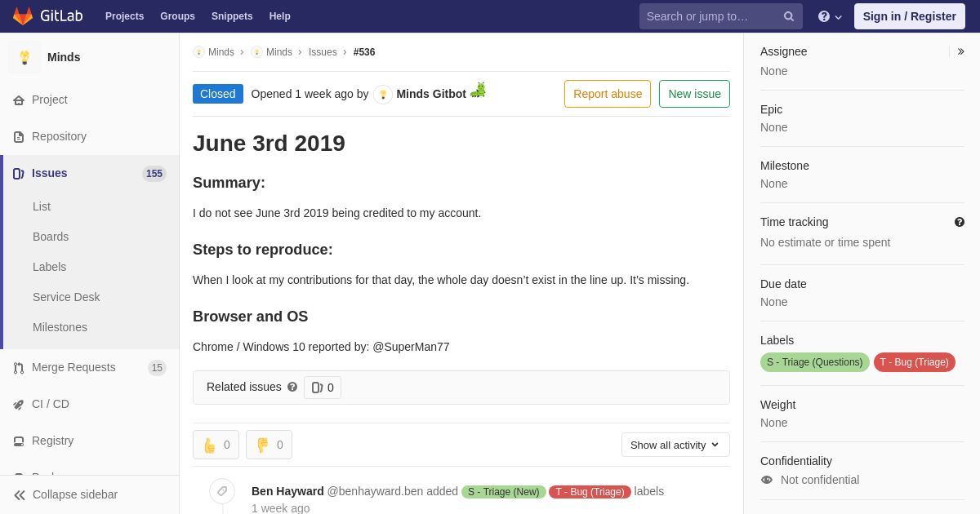Image resolution: width=980 pixels, height=514 pixels.
Task: Click the Issues icon in sidebar
Action: [x=19, y=174]
